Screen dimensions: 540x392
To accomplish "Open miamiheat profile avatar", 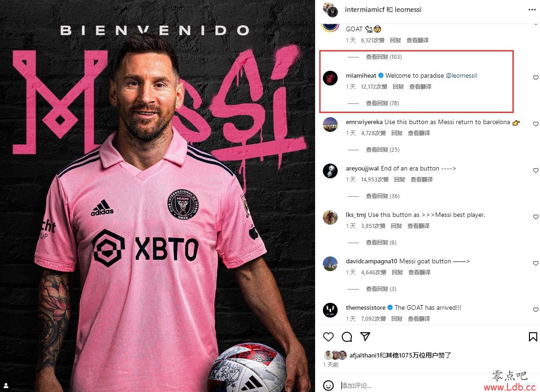I will pos(330,78).
